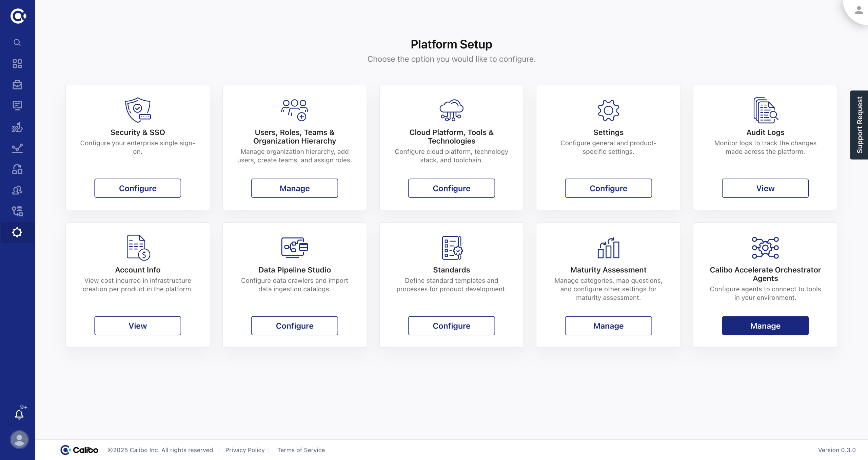Click Configure under Security & SSO
The height and width of the screenshot is (460, 868).
click(138, 188)
